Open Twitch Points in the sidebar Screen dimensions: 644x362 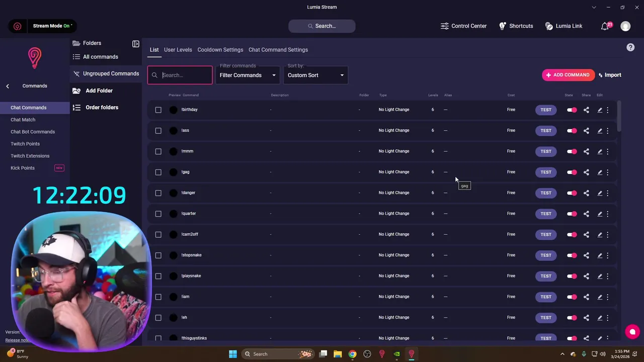point(25,144)
